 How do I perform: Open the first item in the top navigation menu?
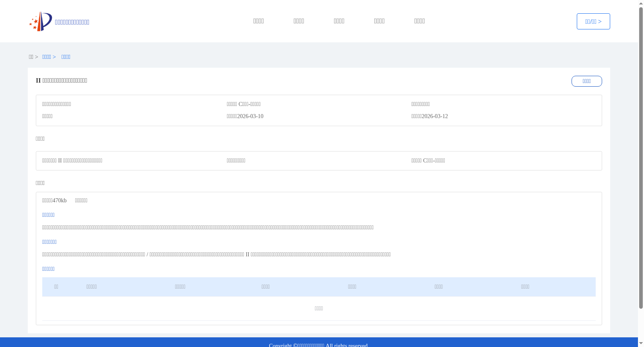[x=258, y=21]
